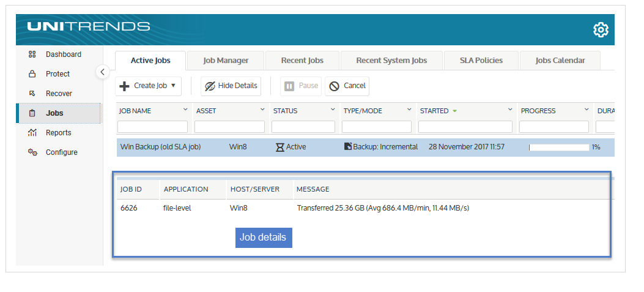Select Jobs in the sidebar
This screenshot has width=644, height=292.
point(58,113)
